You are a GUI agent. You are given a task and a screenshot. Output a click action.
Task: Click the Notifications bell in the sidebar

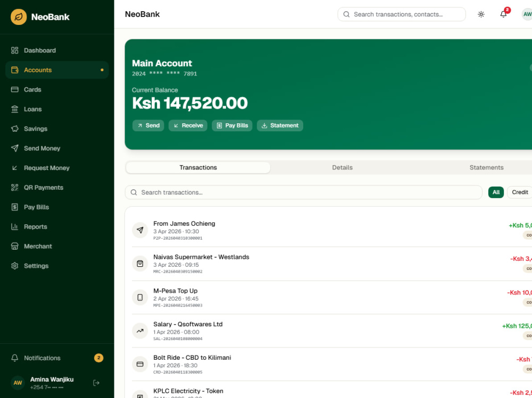click(14, 358)
